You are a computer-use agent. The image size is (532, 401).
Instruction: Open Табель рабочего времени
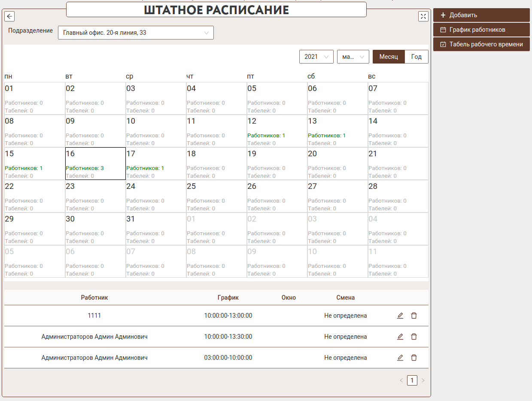coord(481,44)
